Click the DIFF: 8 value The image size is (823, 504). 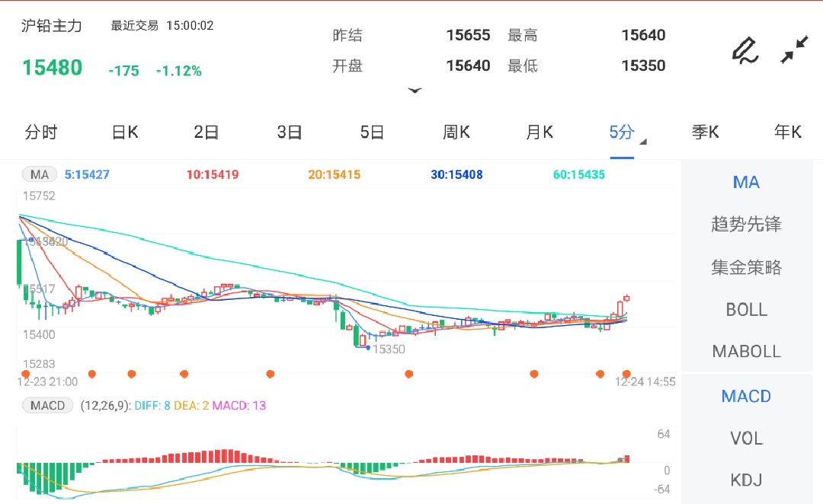[x=152, y=405]
